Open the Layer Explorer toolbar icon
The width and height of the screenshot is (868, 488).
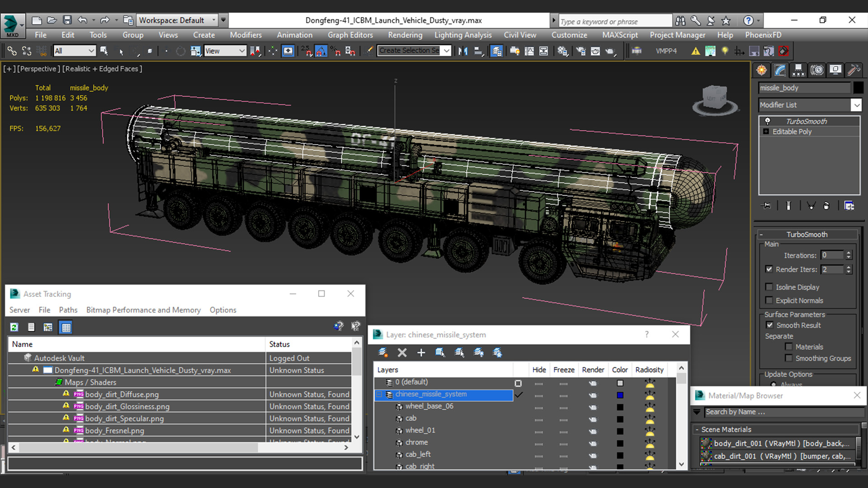496,51
